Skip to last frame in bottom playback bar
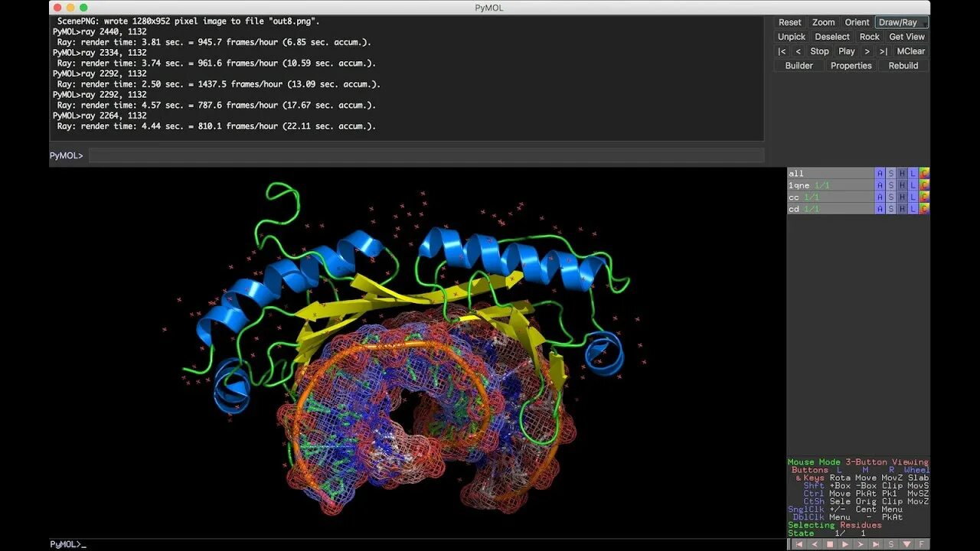Image resolution: width=980 pixels, height=551 pixels. (x=876, y=544)
